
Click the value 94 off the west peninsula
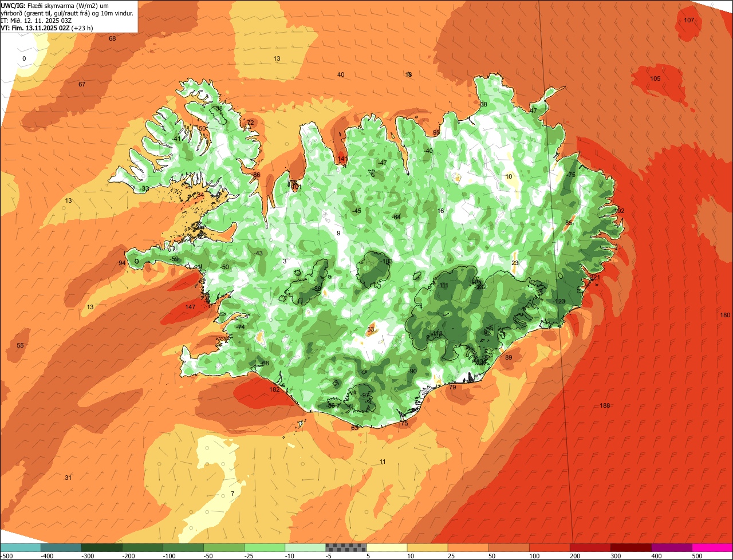pos(122,263)
